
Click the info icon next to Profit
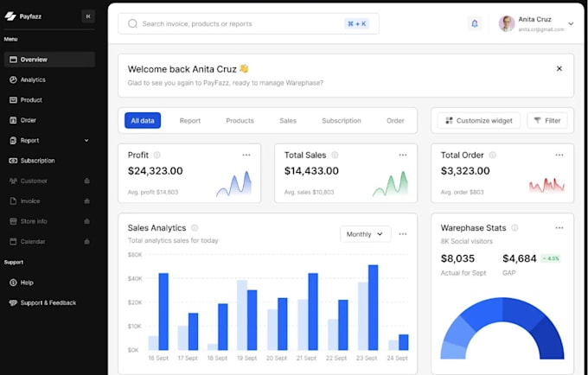pos(157,156)
